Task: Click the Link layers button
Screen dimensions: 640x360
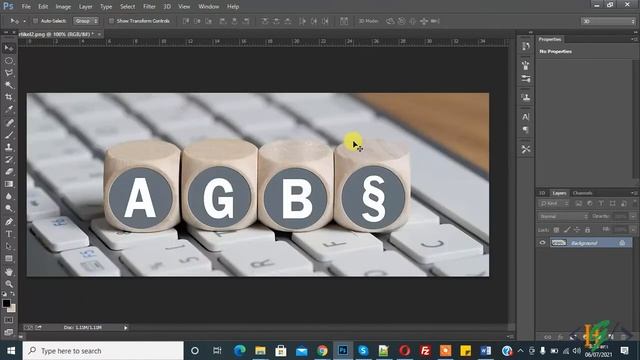Action: click(x=548, y=337)
